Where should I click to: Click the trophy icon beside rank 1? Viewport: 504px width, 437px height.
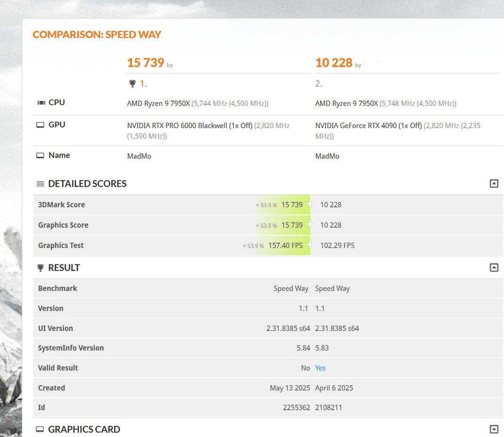click(132, 84)
